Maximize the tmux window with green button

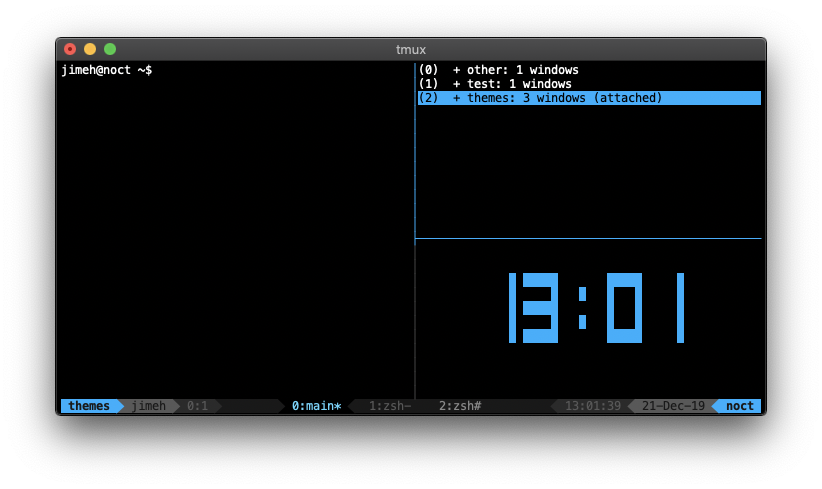[x=110, y=49]
